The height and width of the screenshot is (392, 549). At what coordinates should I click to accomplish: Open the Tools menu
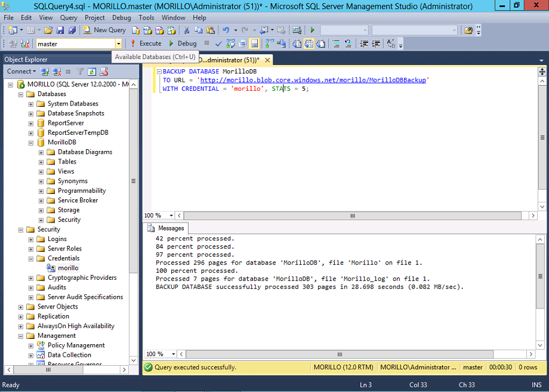(146, 17)
